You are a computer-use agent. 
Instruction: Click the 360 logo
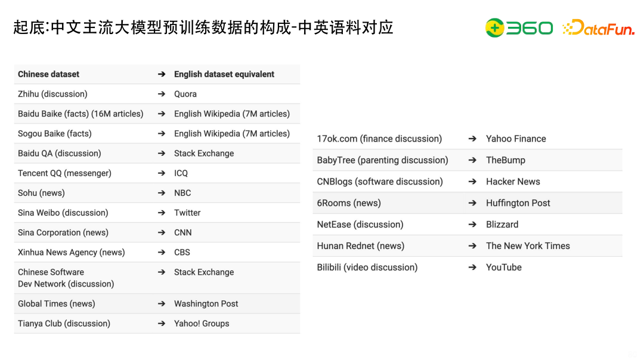click(519, 28)
